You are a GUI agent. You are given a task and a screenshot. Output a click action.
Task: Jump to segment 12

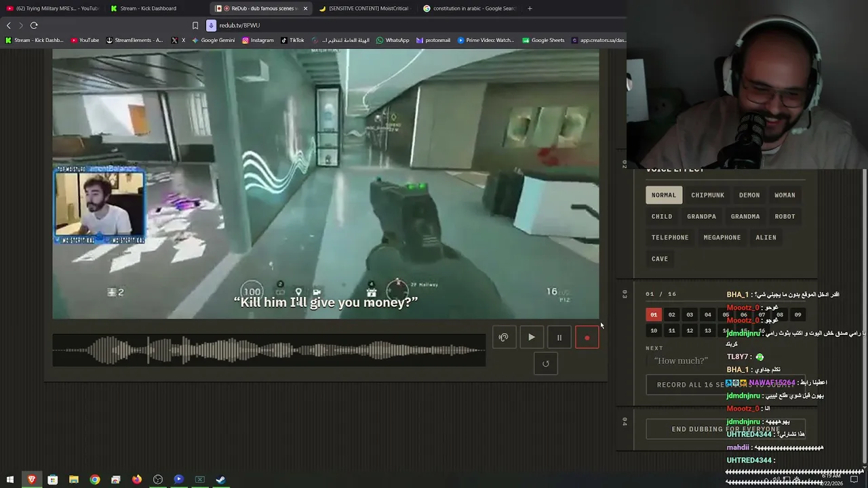(x=690, y=331)
